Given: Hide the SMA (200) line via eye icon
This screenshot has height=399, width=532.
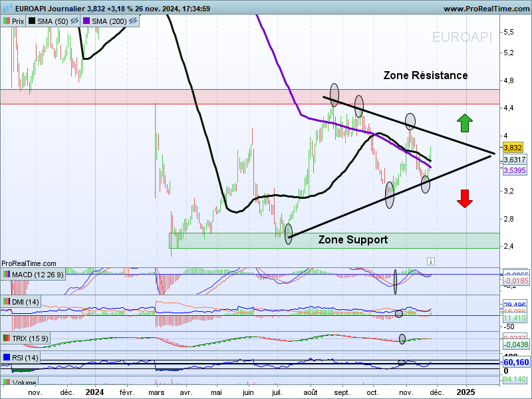Looking at the screenshot, I should pos(132,21).
